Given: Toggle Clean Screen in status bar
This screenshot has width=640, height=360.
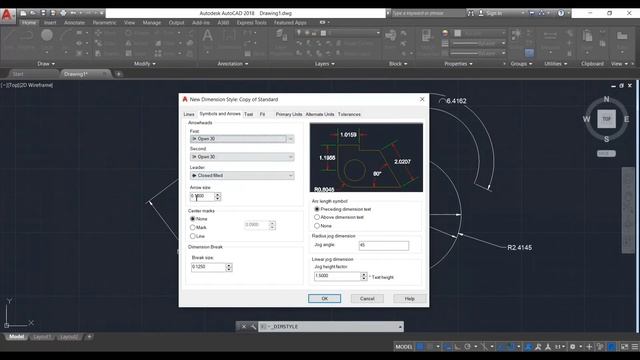Looking at the screenshot, I should click(624, 347).
